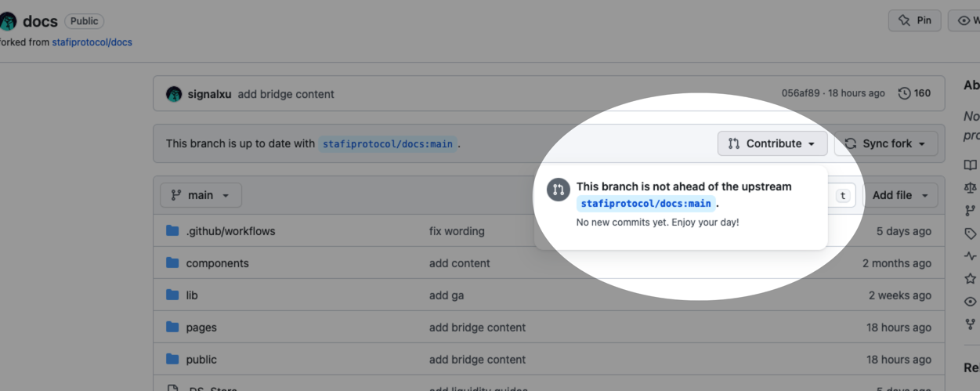Screen dimensions: 980x391
Task: Click 'No new commits yet. Enjoy your day!' text
Action: 657,223
